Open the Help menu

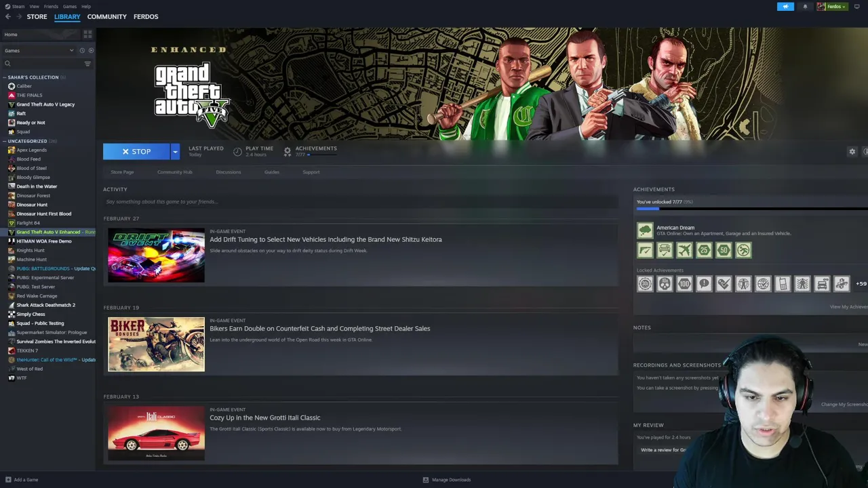(86, 7)
